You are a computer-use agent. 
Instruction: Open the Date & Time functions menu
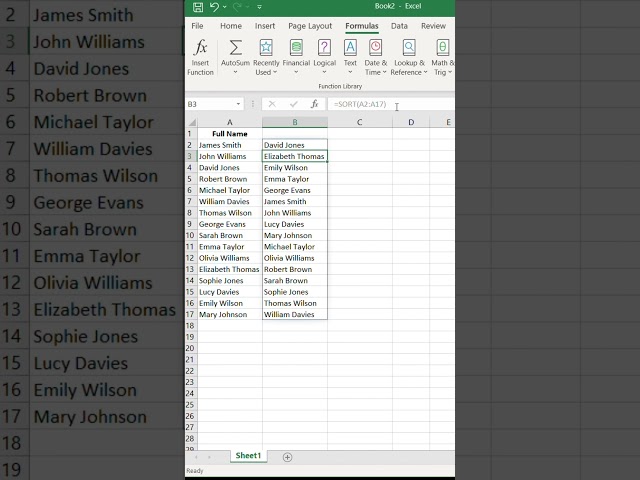[376, 57]
